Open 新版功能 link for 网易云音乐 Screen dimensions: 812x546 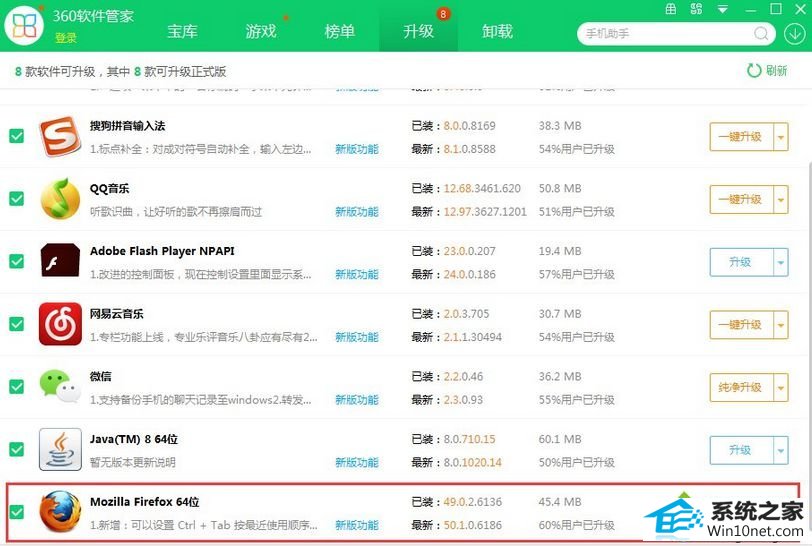(357, 337)
